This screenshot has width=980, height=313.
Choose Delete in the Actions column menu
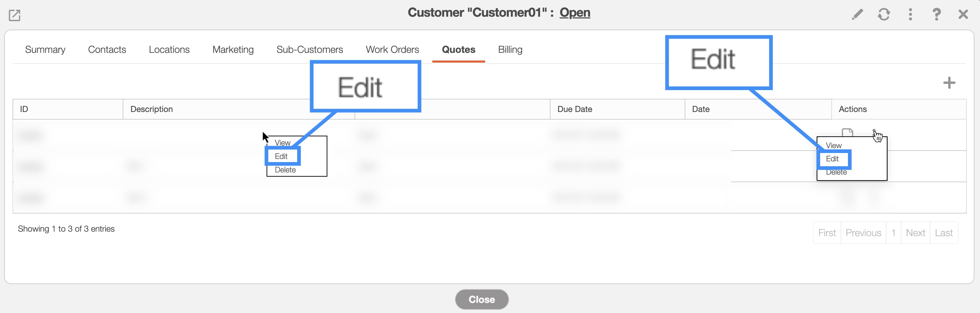click(x=836, y=173)
